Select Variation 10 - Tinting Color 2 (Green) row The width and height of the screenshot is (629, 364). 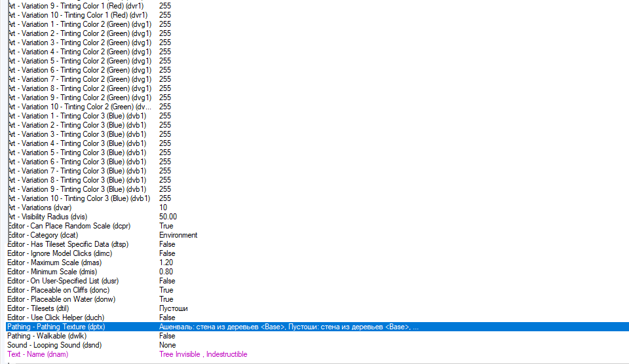[317, 107]
